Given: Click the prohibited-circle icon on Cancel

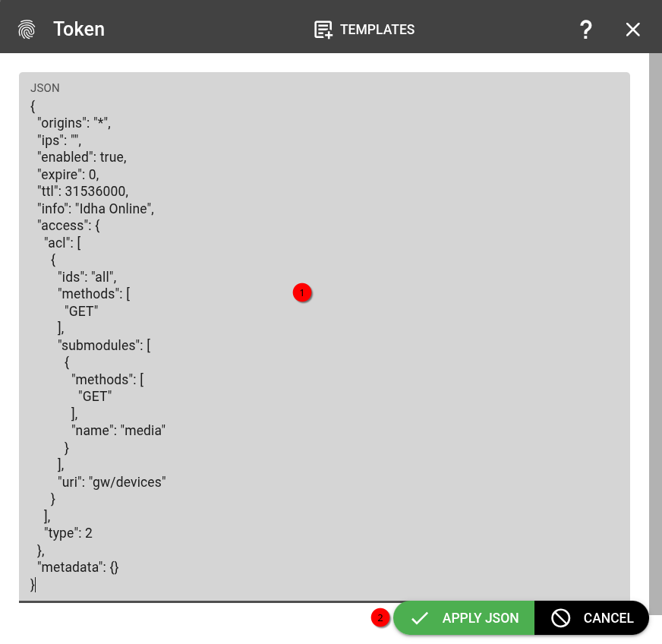Looking at the screenshot, I should pyautogui.click(x=561, y=618).
